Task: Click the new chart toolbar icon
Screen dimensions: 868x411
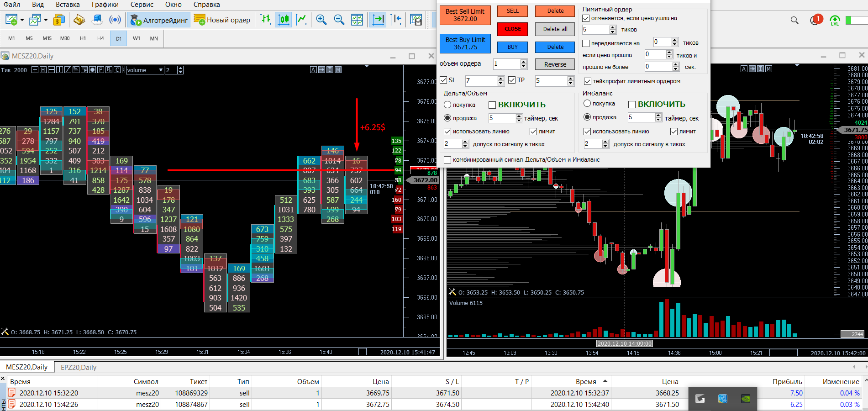Action: (x=11, y=20)
